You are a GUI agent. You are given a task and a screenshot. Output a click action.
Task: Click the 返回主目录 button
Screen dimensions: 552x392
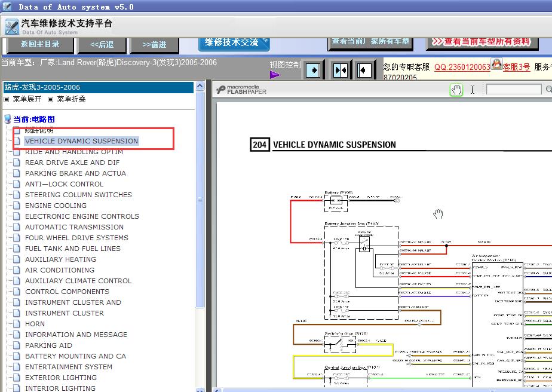[40, 45]
